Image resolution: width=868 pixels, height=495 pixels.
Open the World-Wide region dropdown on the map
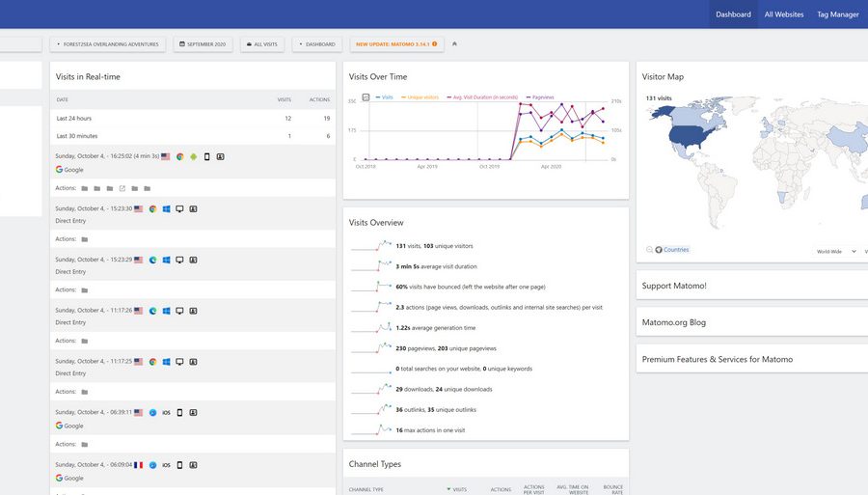pos(831,251)
